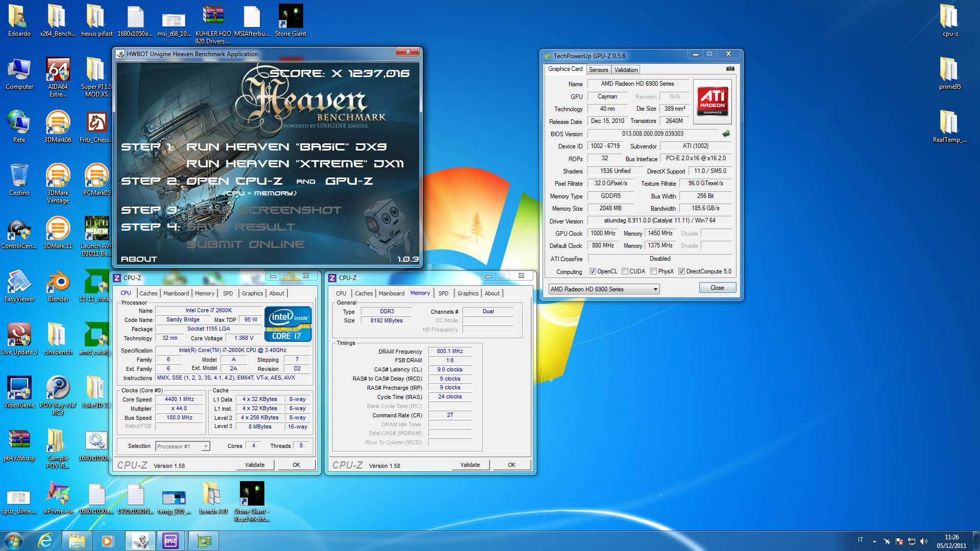Open File Explorer from the taskbar
This screenshot has width=980, height=551.
(x=77, y=540)
